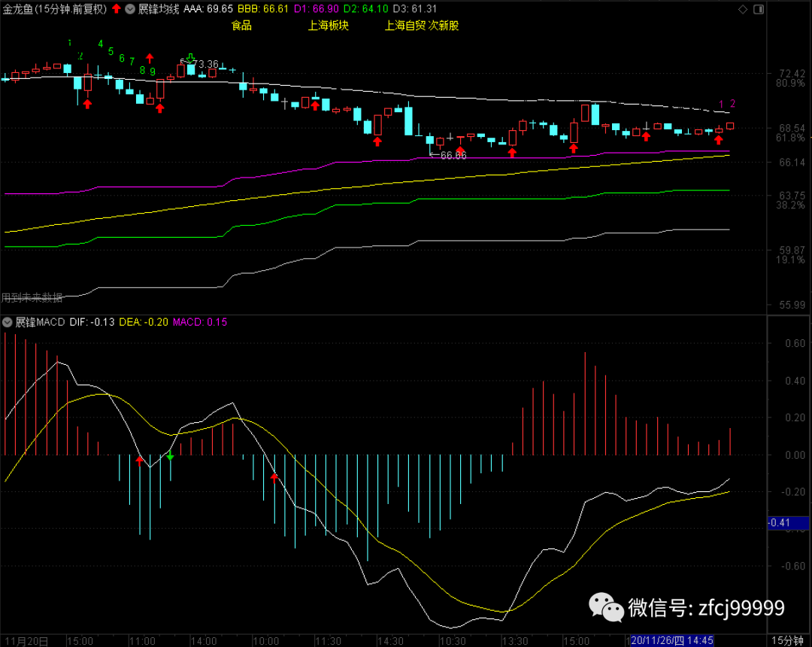812x647 pixels.
Task: Click the 0.60 MACD axis label
Action: point(795,344)
